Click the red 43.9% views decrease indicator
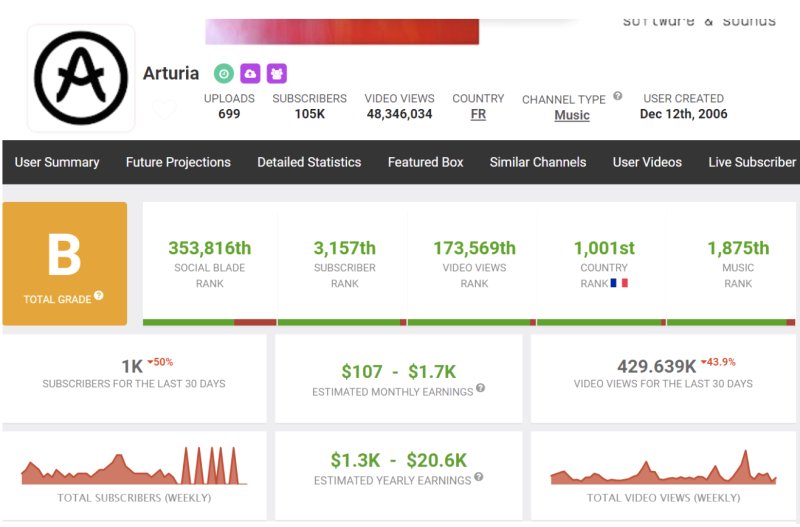This screenshot has width=800, height=527. click(x=718, y=362)
